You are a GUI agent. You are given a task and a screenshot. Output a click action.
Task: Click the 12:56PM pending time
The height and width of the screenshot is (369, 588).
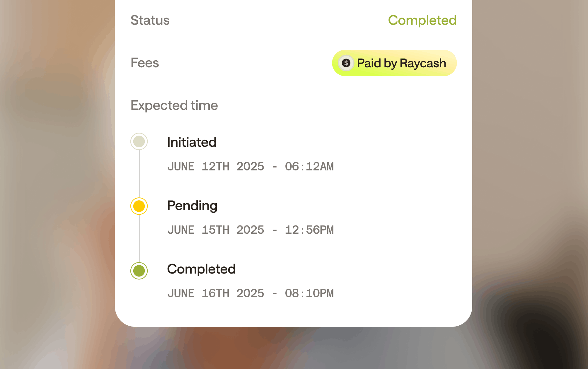[309, 230]
